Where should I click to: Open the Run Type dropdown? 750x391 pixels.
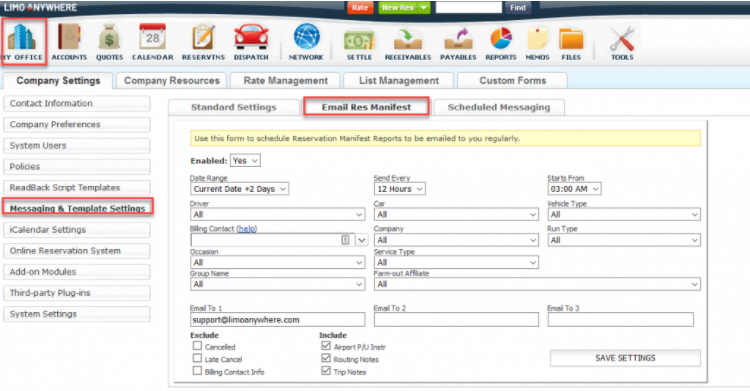[x=624, y=240]
